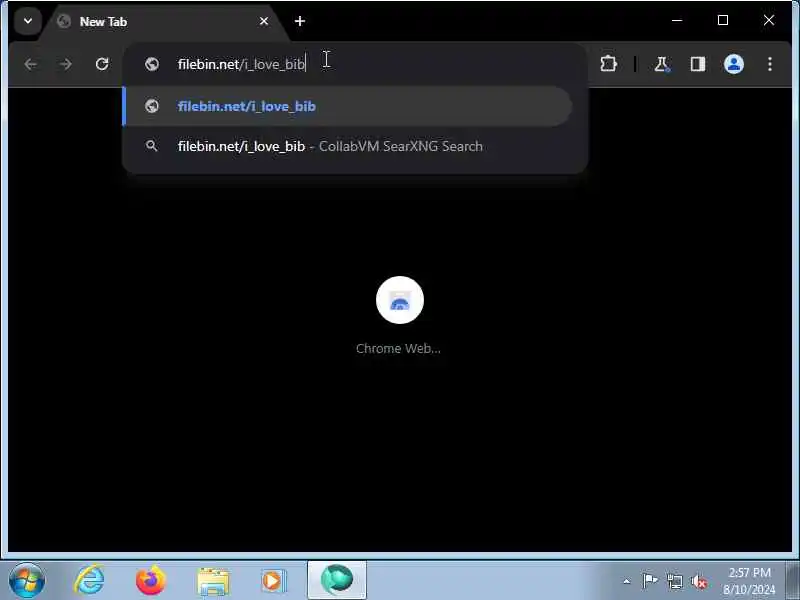
Task: Open the Action Center flag icon
Action: coord(650,581)
